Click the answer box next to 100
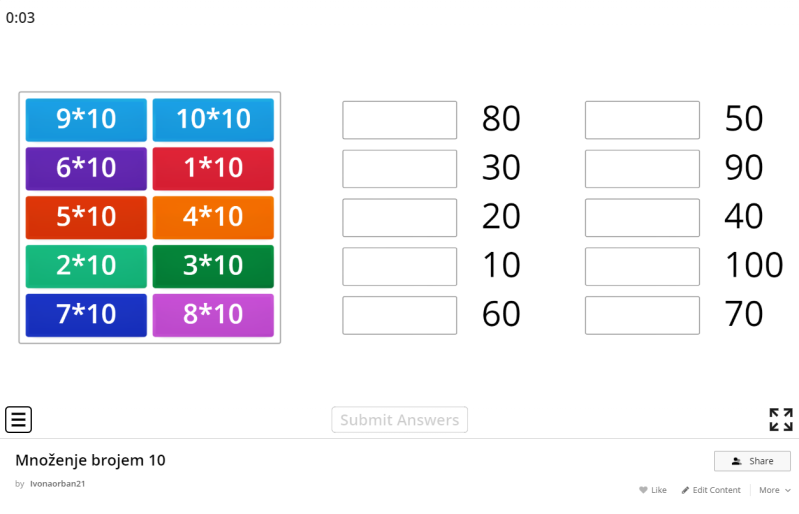The height and width of the screenshot is (514, 799). (x=642, y=266)
